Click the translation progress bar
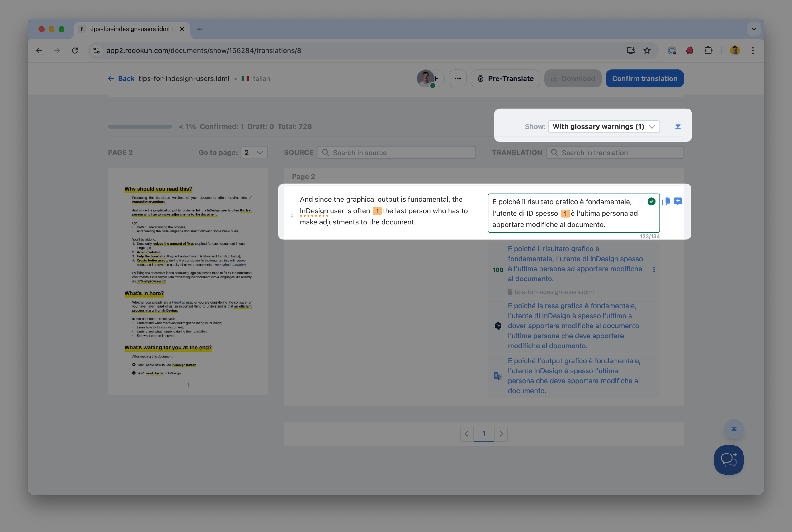The image size is (792, 532). tap(140, 126)
